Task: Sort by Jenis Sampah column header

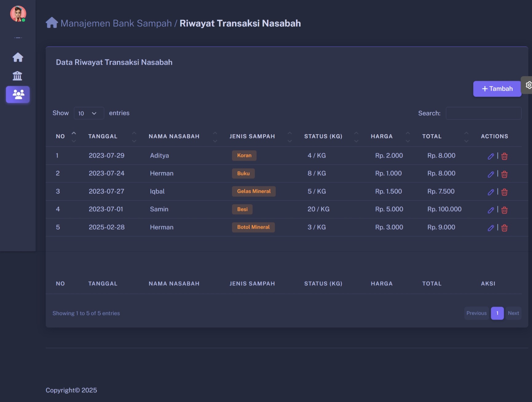Action: click(x=252, y=136)
